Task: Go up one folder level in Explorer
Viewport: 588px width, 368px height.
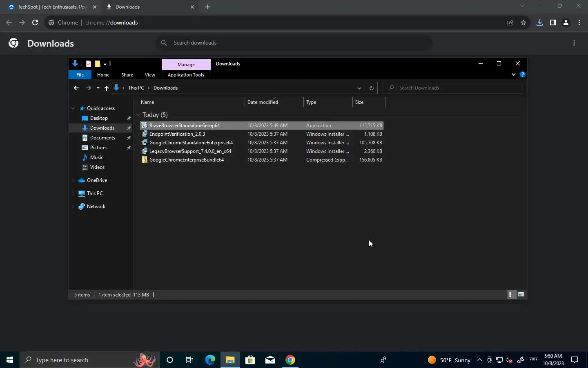Action: pyautogui.click(x=107, y=88)
